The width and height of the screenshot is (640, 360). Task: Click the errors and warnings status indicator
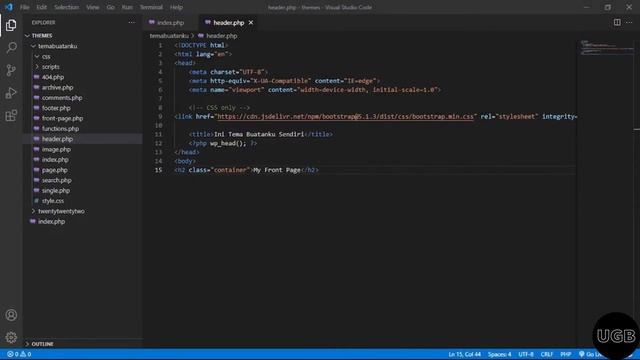(x=19, y=354)
